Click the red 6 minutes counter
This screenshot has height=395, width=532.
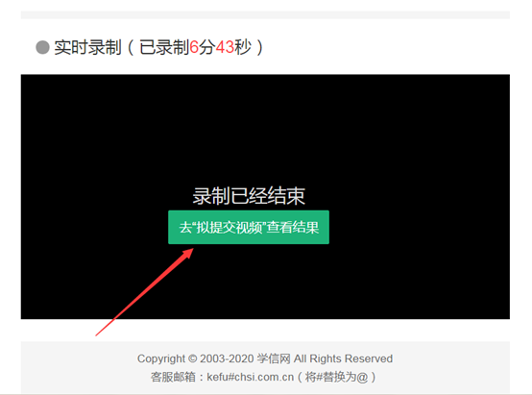194,47
